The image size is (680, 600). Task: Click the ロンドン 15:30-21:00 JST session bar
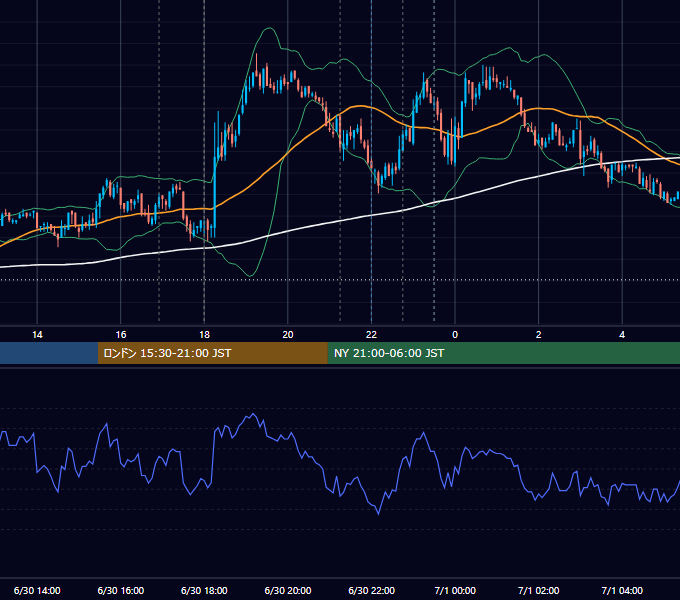click(x=212, y=353)
